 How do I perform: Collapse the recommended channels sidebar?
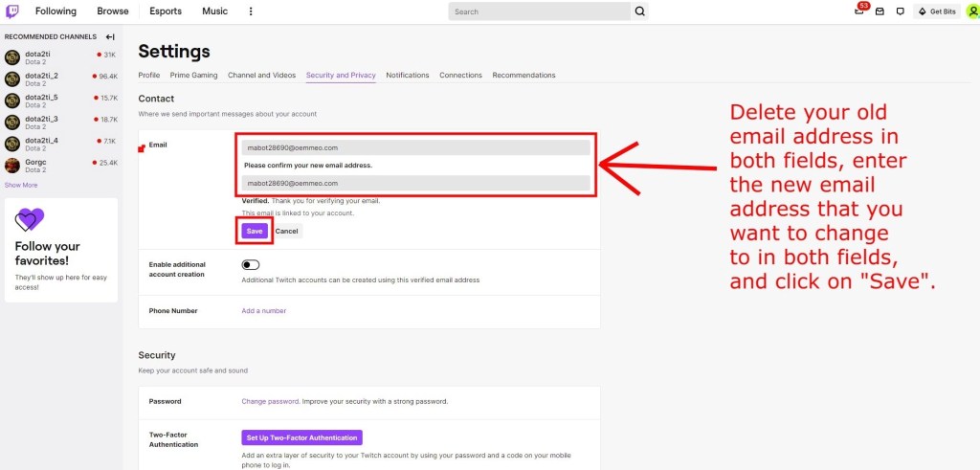tap(110, 36)
